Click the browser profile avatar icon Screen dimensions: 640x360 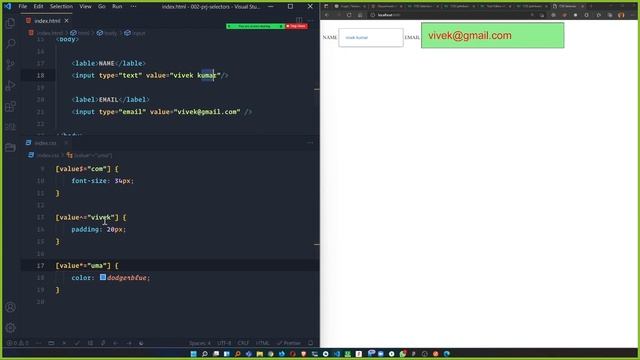(621, 15)
